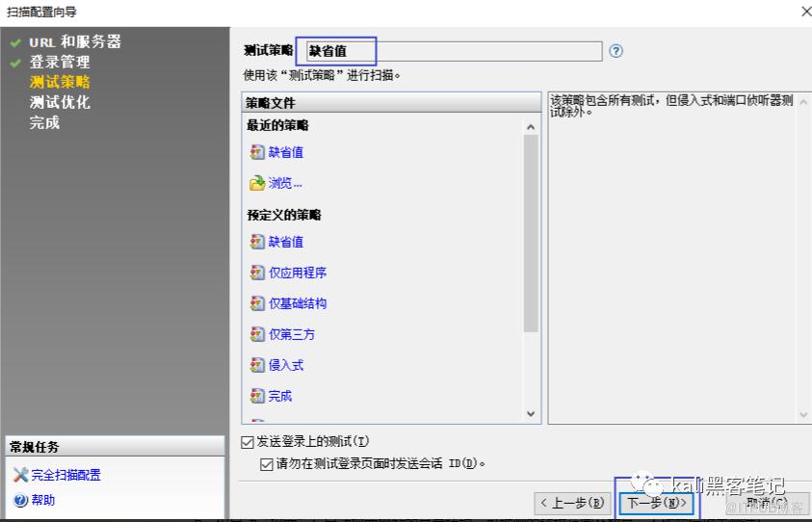Open recent policy 缺省值 link
This screenshot has width=812, height=522.
tap(286, 152)
